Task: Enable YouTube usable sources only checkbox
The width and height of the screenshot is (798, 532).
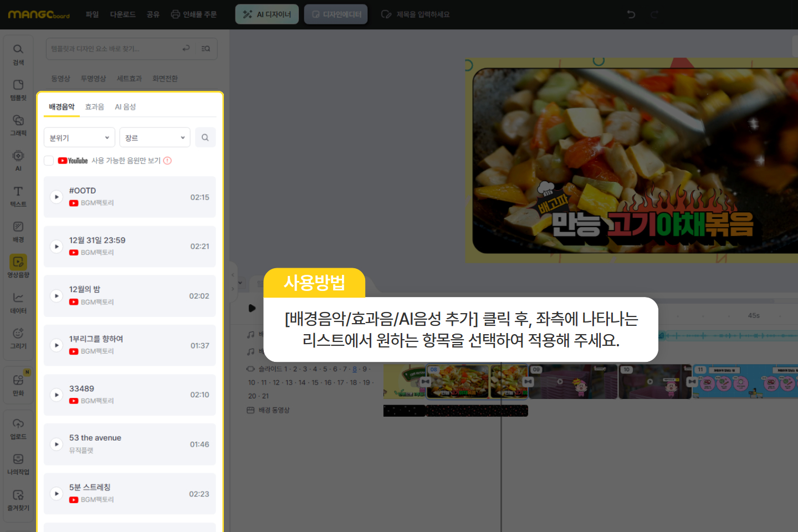Action: coord(49,161)
